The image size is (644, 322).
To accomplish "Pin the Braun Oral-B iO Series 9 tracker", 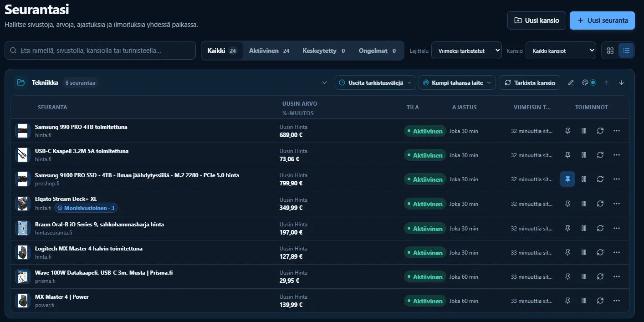I will pyautogui.click(x=567, y=228).
